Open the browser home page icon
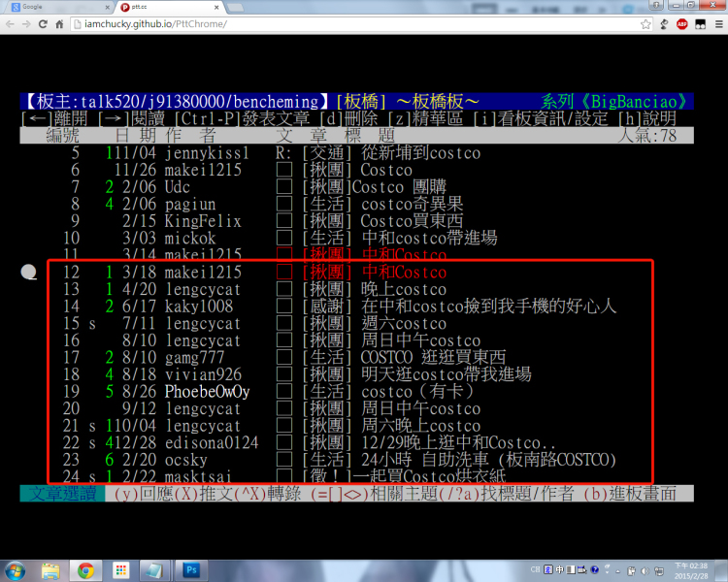Viewport: 728px width, 582px height. point(59,24)
